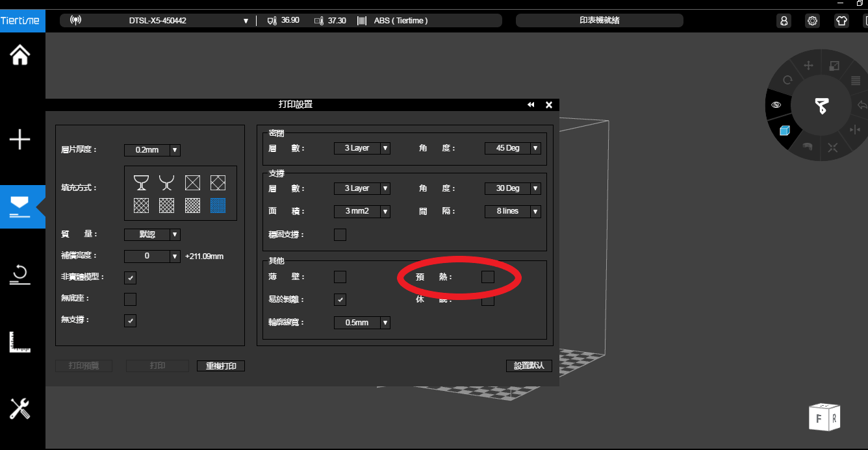
Task: Open the printer selector DTSL-X5-450442 menu
Action: click(x=246, y=21)
